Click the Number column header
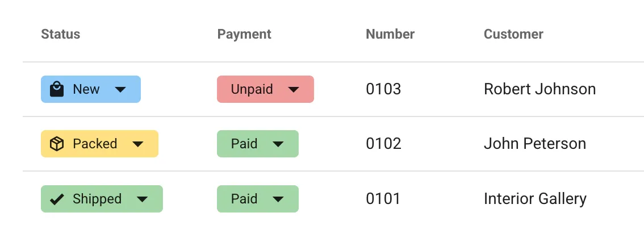644x250 pixels. pyautogui.click(x=390, y=34)
